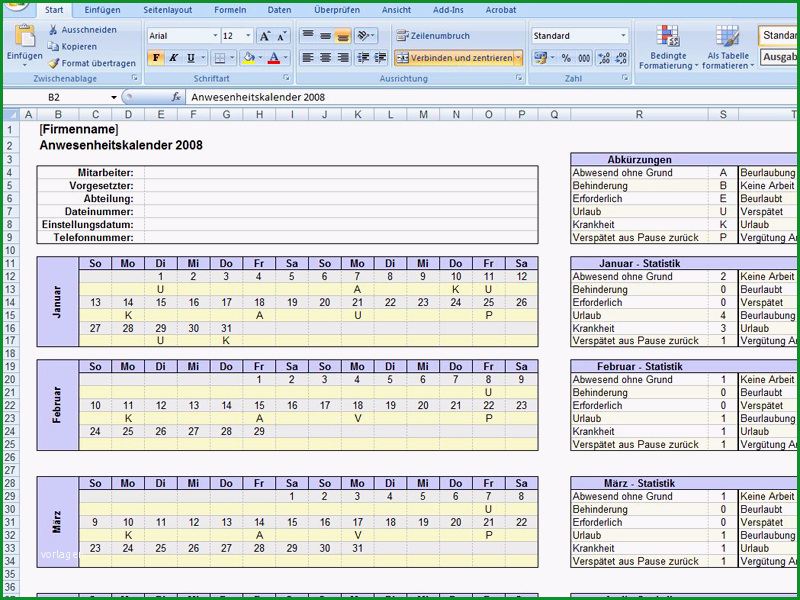Open Bedingte Formatierung menu
This screenshot has width=800, height=600.
[668, 47]
